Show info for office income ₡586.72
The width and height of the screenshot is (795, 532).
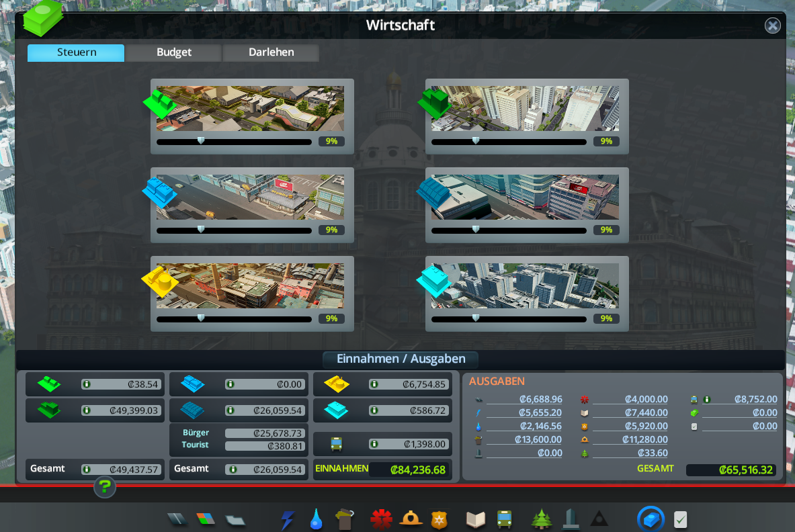click(374, 410)
